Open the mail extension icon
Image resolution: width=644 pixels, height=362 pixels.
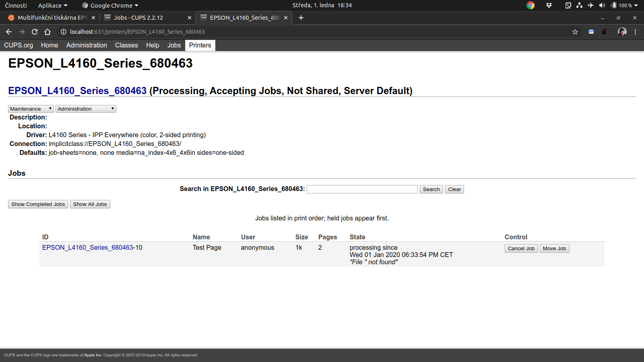(x=591, y=32)
